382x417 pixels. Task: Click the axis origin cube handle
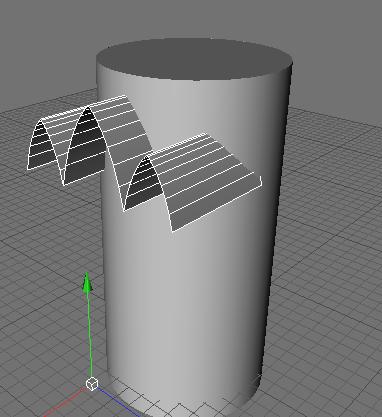coord(92,384)
